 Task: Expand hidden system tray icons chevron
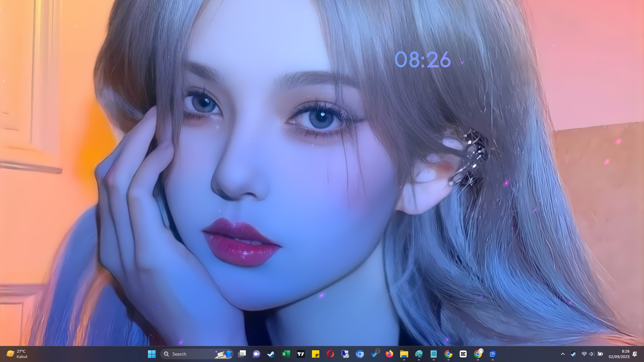[x=563, y=354]
